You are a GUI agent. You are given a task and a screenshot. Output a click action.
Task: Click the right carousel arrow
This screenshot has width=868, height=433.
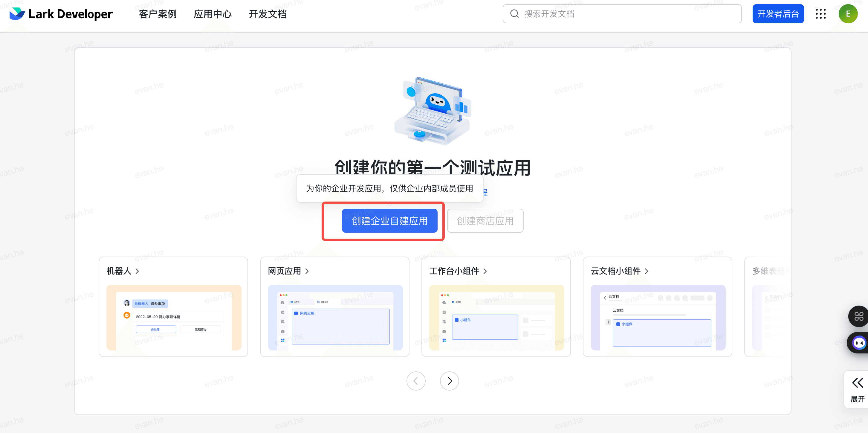pos(449,381)
